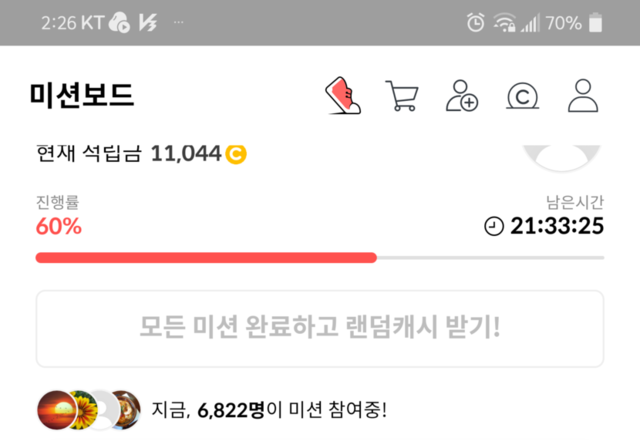The image size is (640, 440).
Task: Tap the alarm icon in status bar
Action: click(x=476, y=22)
